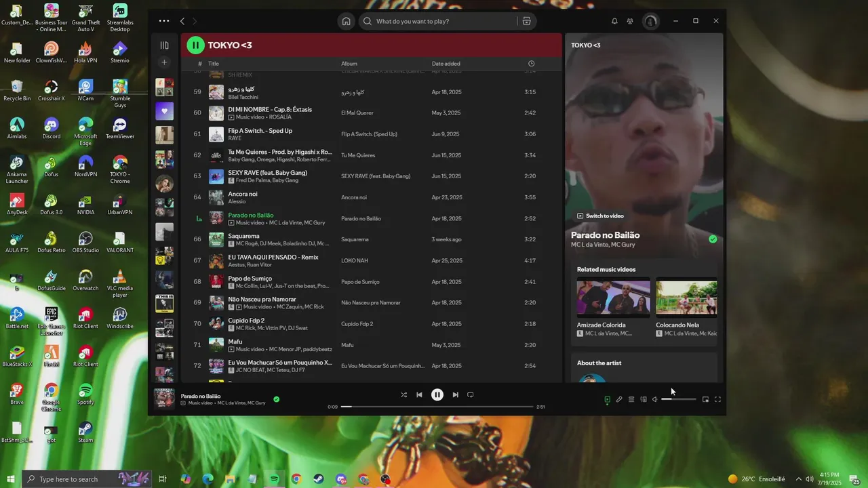Select 'EU TAVA AQUI PENSADO - Remix' track
The height and width of the screenshot is (488, 868).
pos(371,260)
